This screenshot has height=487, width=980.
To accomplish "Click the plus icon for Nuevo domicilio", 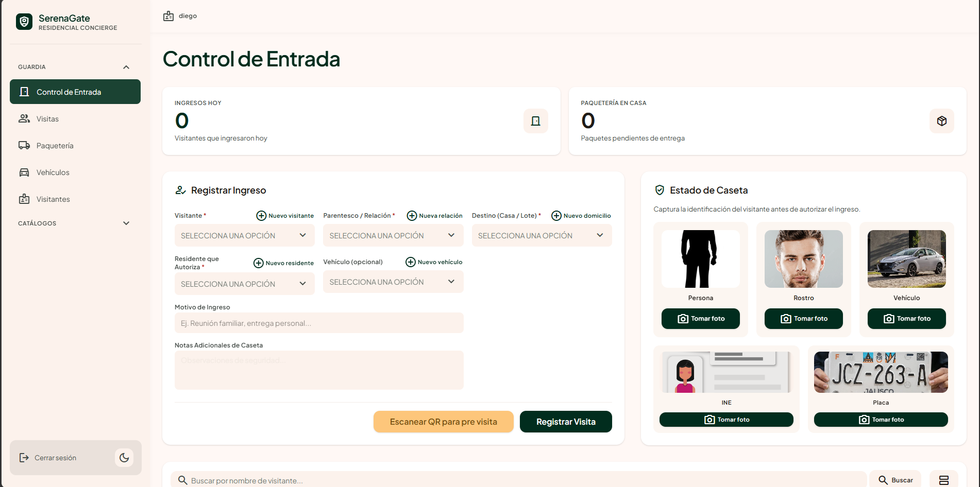I will coord(556,216).
